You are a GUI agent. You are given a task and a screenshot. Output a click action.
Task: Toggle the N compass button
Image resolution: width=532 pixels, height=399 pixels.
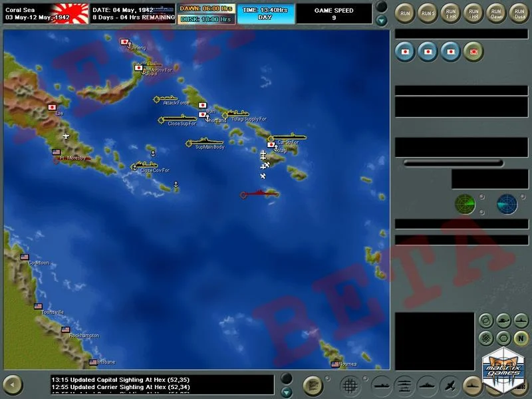pos(520,336)
